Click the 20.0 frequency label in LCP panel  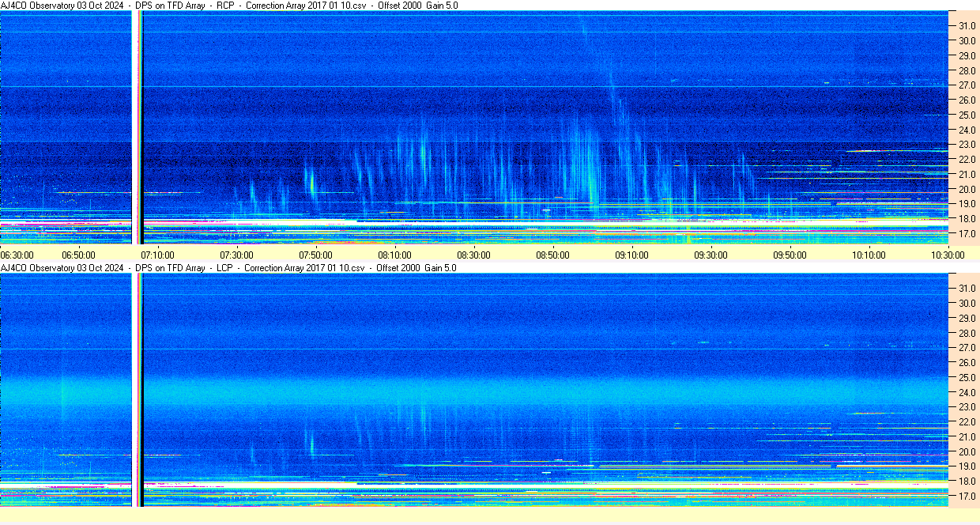(967, 452)
